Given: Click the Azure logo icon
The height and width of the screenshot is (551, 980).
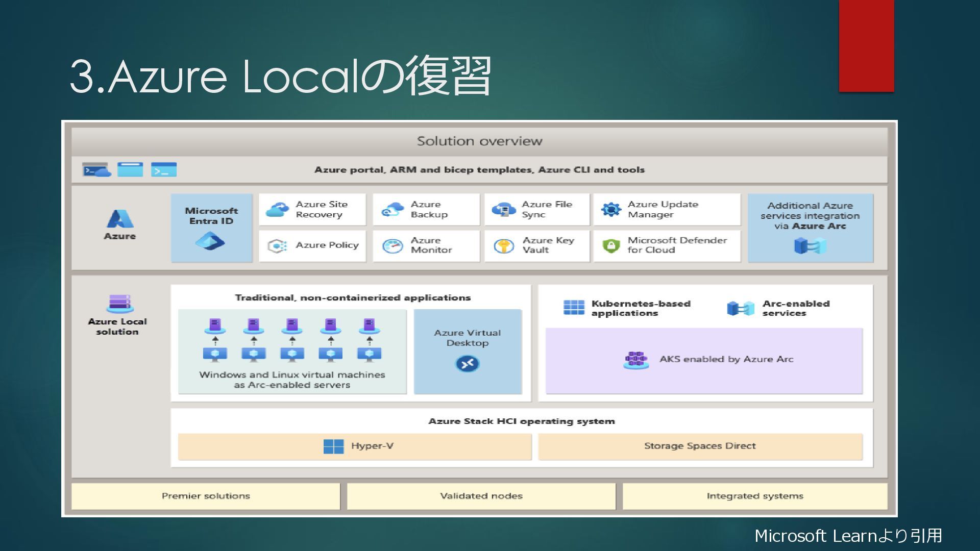Looking at the screenshot, I should click(x=120, y=219).
